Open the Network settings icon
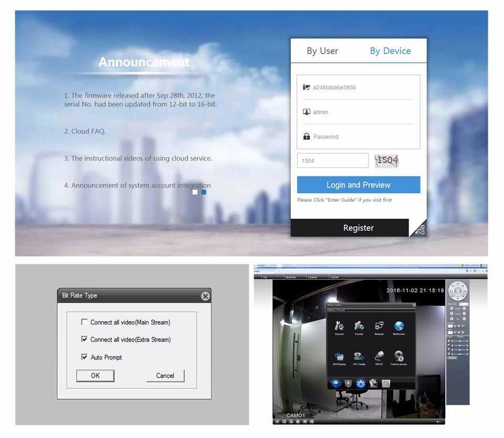Screen dimensions: 504x438 tap(379, 326)
